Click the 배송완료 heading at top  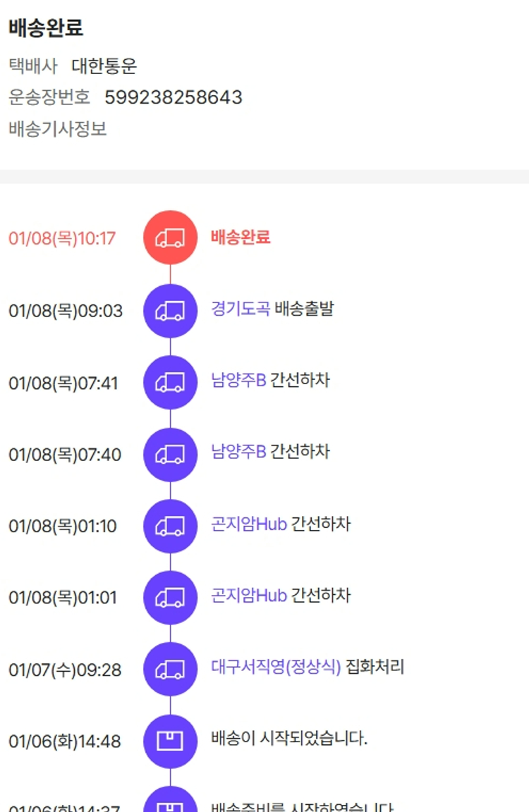[46, 28]
